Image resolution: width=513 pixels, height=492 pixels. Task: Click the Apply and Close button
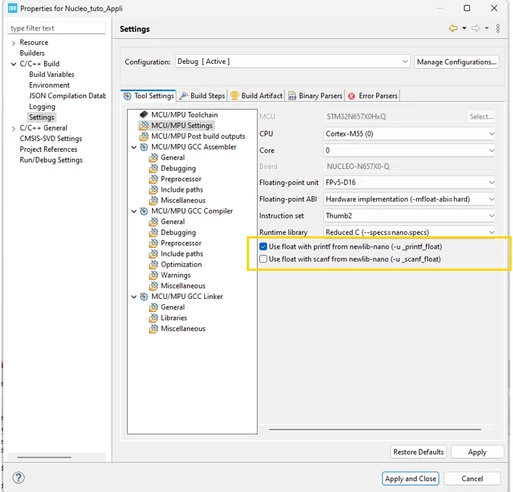tap(410, 479)
